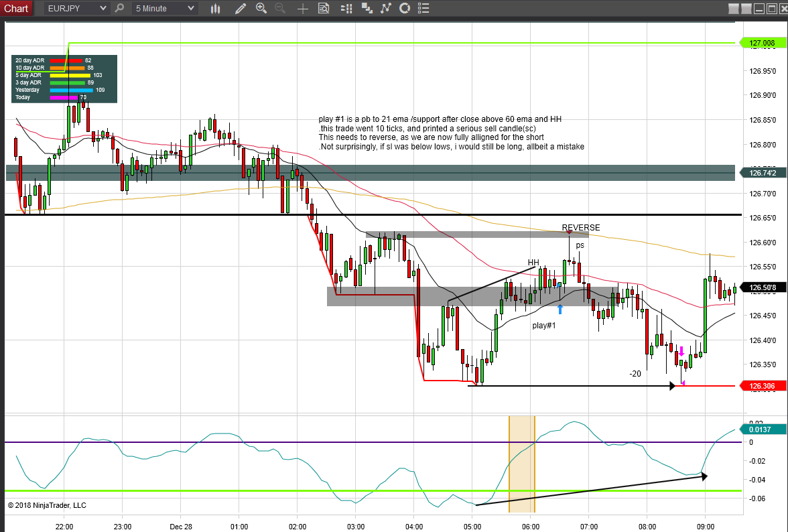Click the Zoom Out magnifier
Viewport: 788px width, 532px height.
coord(280,8)
